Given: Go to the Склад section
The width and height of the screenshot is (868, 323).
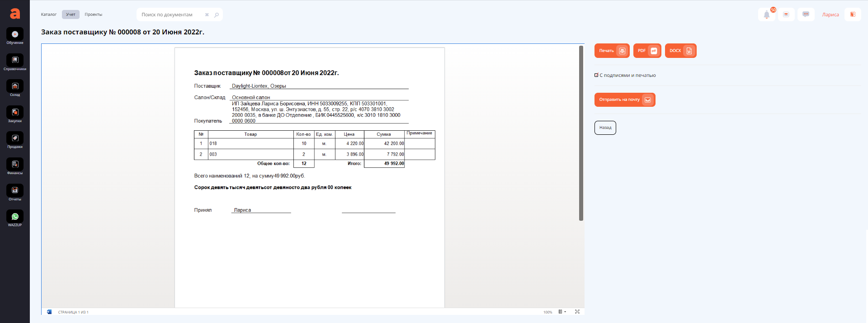Looking at the screenshot, I should 15,88.
